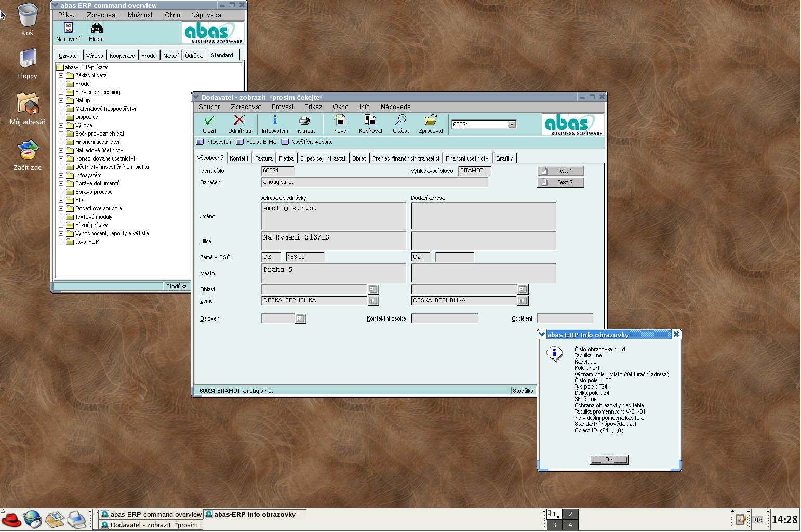
Task: Expand the Nákup tree folder
Action: 61,100
